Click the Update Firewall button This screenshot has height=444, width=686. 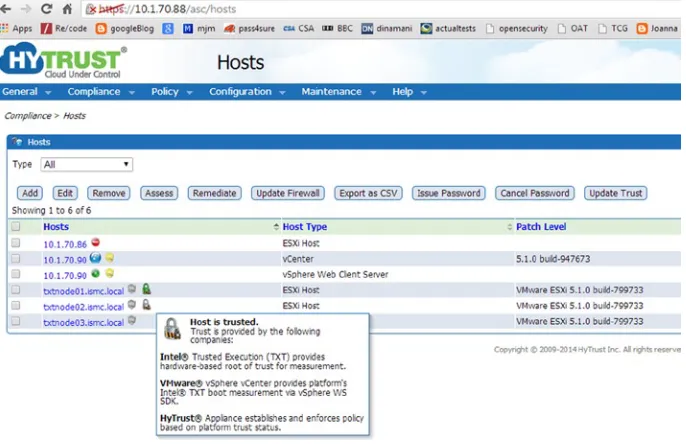point(287,193)
